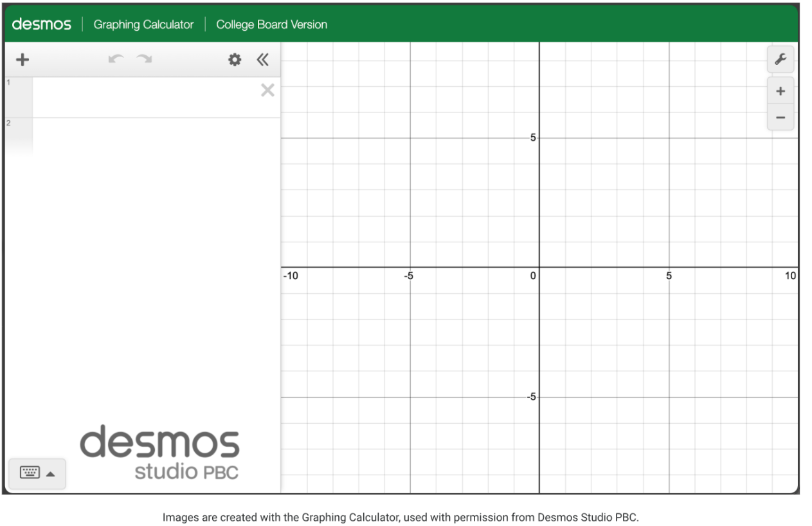Click the y-axis label -5
Image resolution: width=812 pixels, height=526 pixels.
(532, 397)
